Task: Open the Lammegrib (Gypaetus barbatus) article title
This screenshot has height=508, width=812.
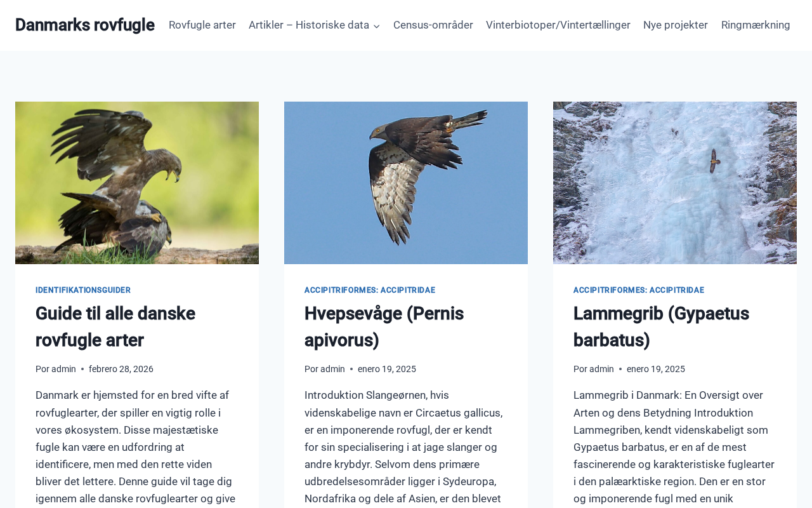Action: (x=661, y=327)
